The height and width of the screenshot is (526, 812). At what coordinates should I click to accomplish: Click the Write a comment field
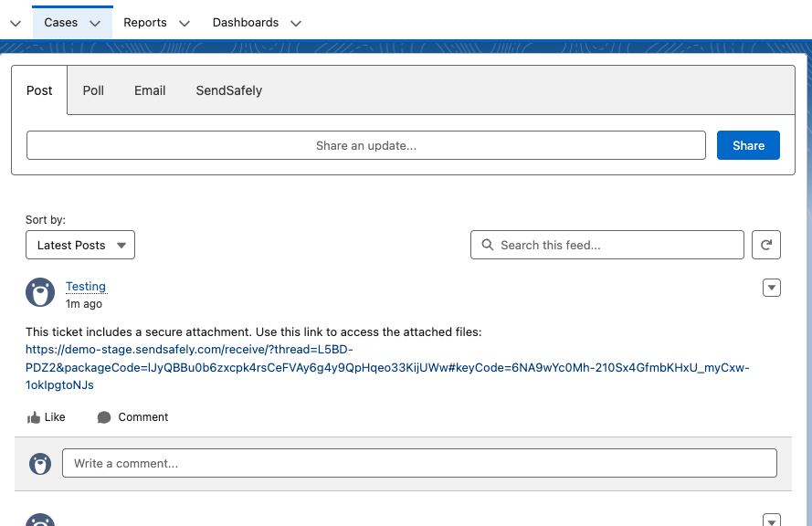pos(419,463)
